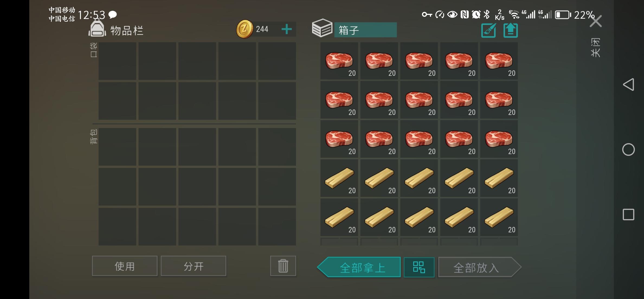Click the trash can delete icon
This screenshot has height=299, width=644.
pos(283,266)
